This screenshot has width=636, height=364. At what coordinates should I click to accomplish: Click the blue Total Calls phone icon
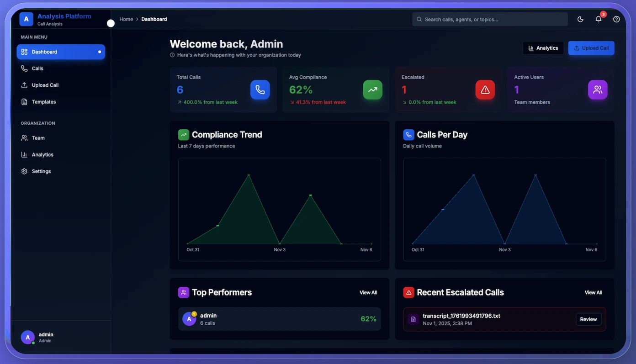260,90
